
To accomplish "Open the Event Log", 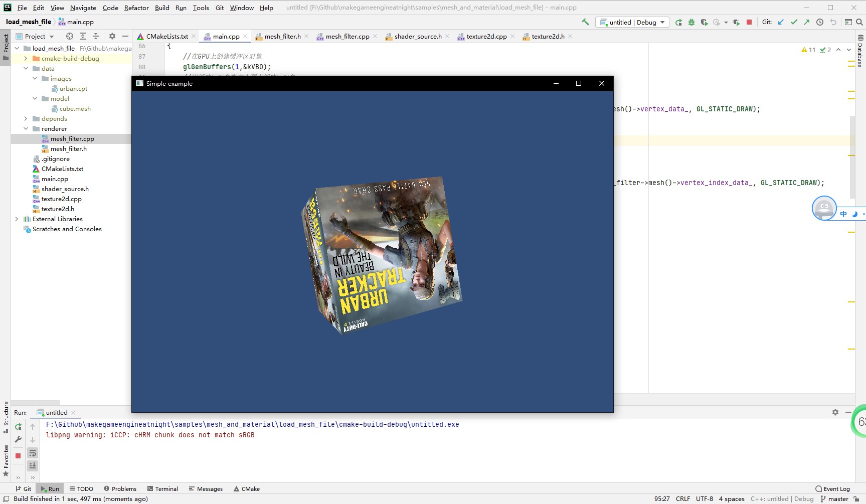I will pyautogui.click(x=833, y=489).
